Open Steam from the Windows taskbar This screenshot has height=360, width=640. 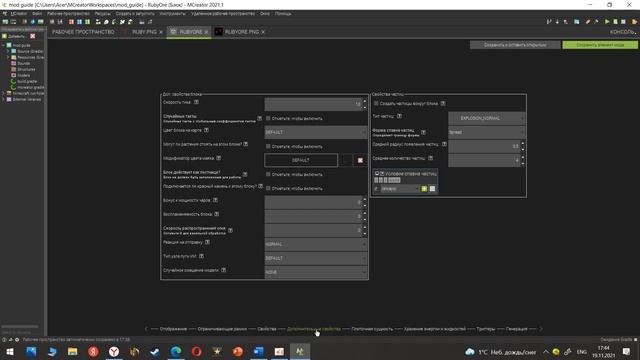click(155, 351)
